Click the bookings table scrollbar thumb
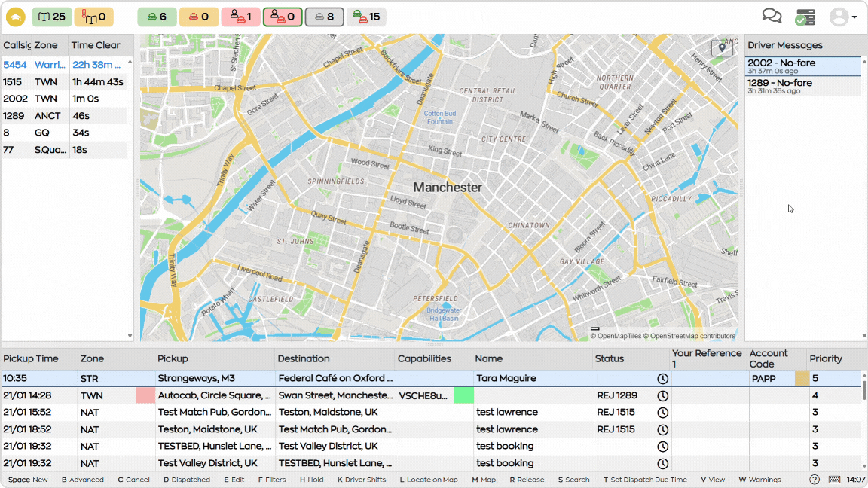The image size is (868, 488). pyautogui.click(x=864, y=389)
